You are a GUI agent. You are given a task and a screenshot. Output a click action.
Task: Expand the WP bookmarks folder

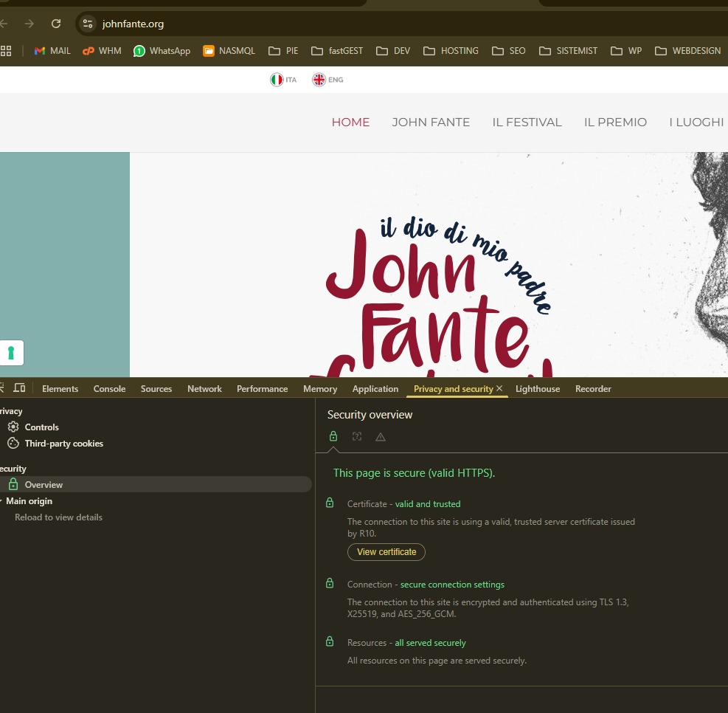coord(626,51)
